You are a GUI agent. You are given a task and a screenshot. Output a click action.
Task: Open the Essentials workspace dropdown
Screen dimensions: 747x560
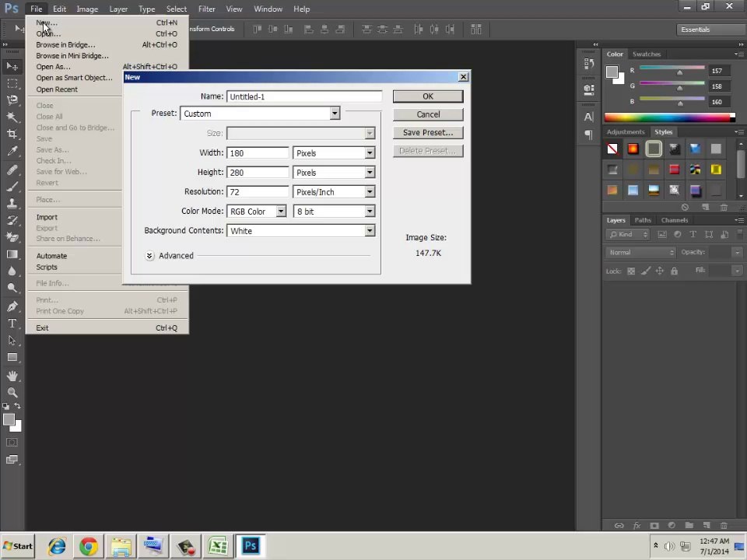coord(710,30)
